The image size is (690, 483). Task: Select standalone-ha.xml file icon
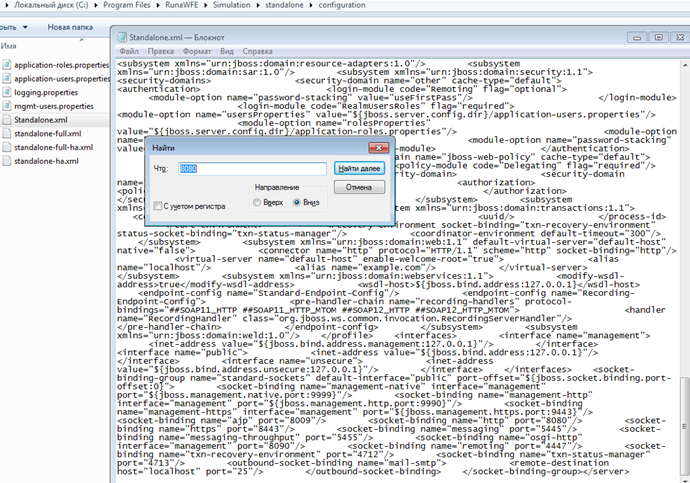(x=7, y=161)
